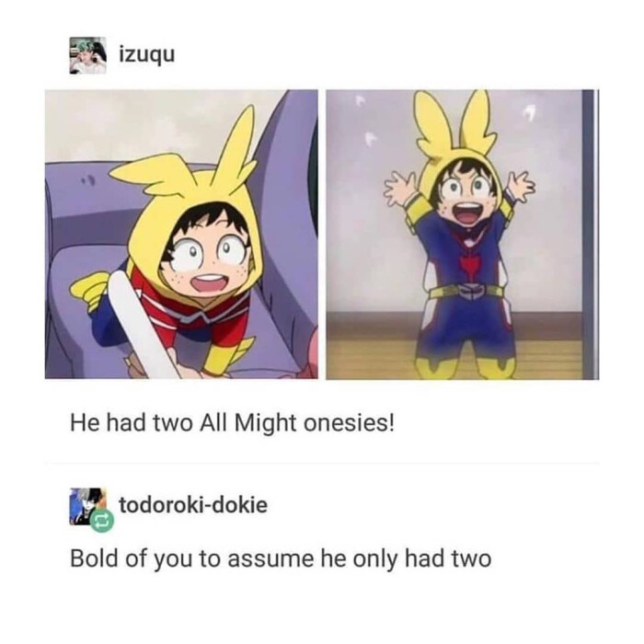Viewport: 644px width, 644px height.
Task: Open the todoroki-dokie username link
Action: click(193, 505)
